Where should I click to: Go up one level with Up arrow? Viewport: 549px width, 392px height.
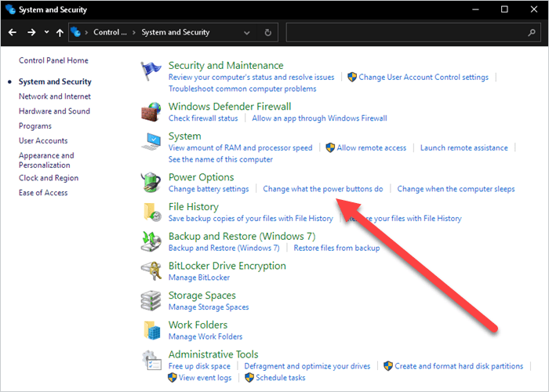click(60, 33)
